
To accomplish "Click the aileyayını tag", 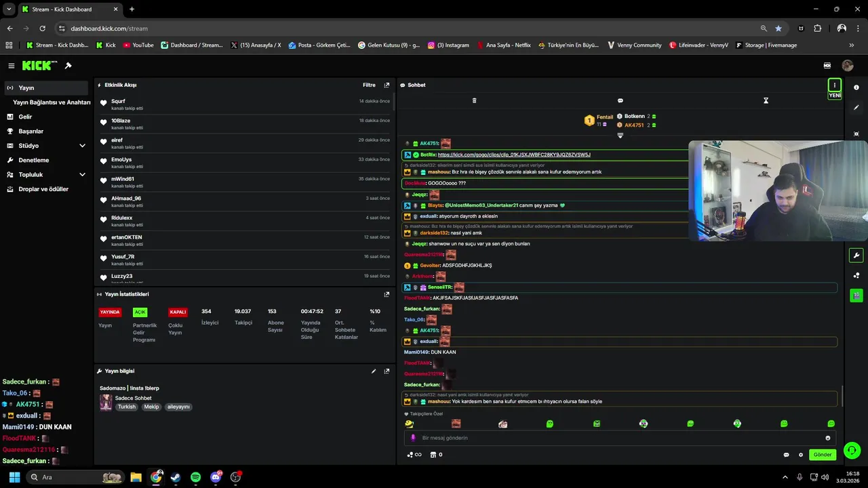I will tap(178, 407).
